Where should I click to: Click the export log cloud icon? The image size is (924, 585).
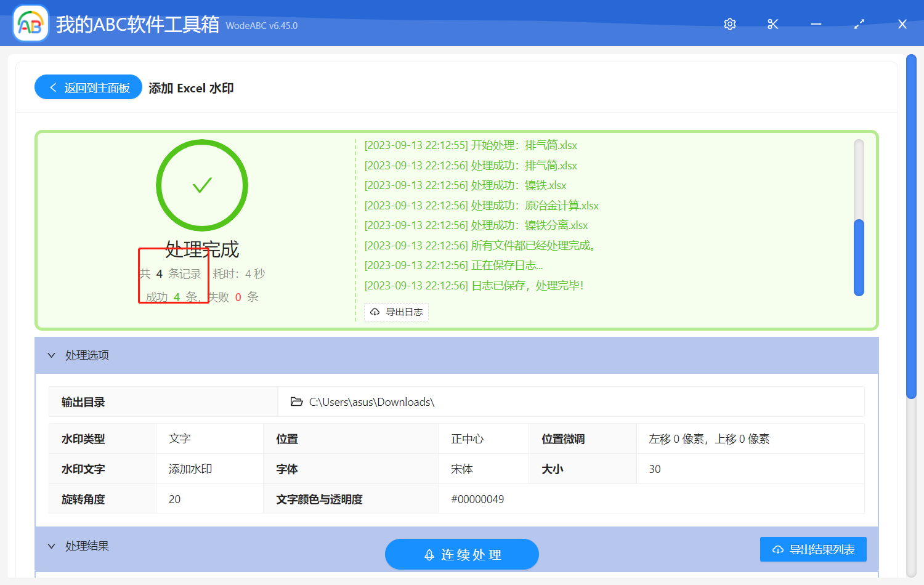coord(375,312)
